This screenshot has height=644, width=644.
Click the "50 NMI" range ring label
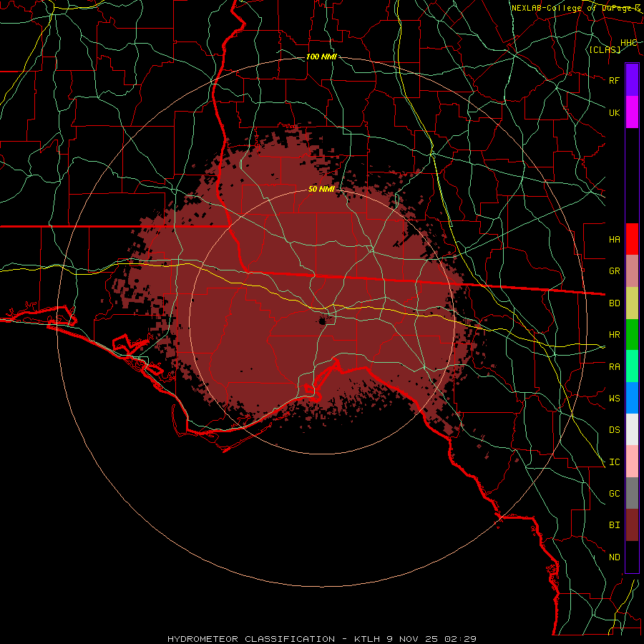pos(321,189)
